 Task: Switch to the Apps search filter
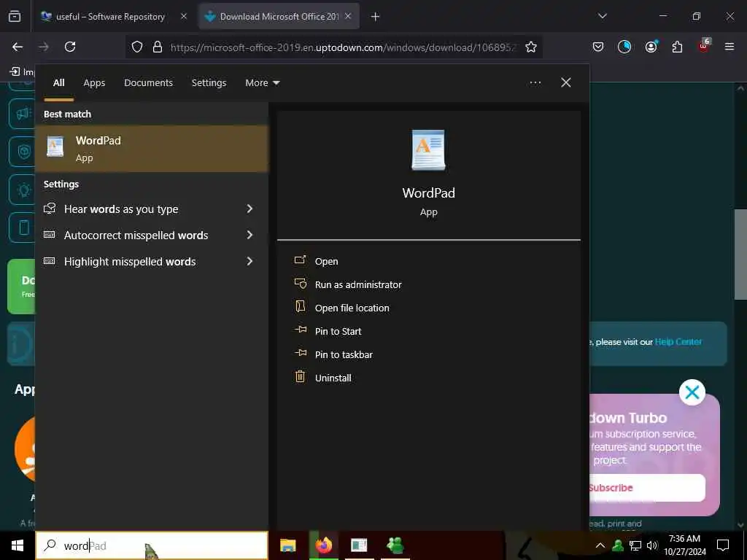[94, 83]
